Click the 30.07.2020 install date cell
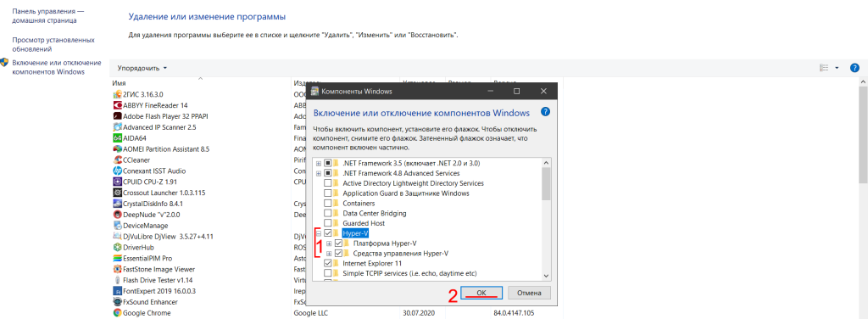This screenshot has width=868, height=319. (x=418, y=313)
